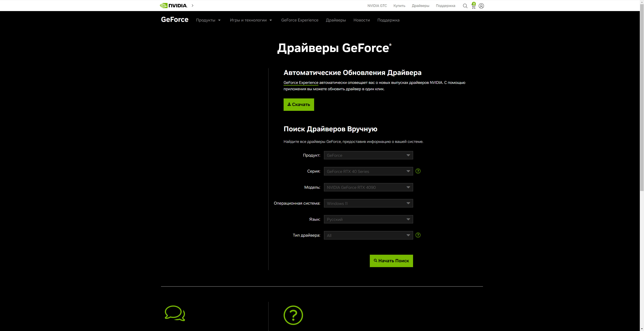
Task: Open the GeForce Experience link in the text
Action: 301,82
